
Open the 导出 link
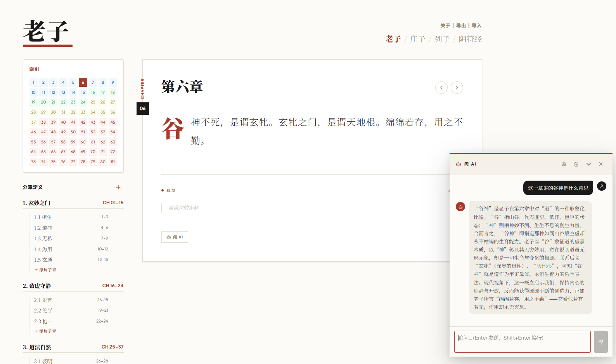(x=461, y=26)
